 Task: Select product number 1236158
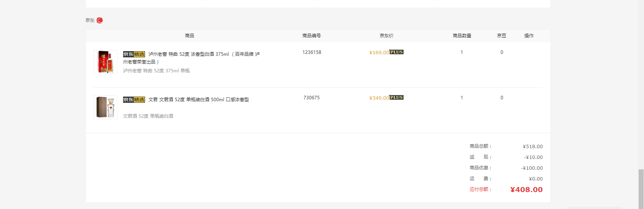point(312,52)
